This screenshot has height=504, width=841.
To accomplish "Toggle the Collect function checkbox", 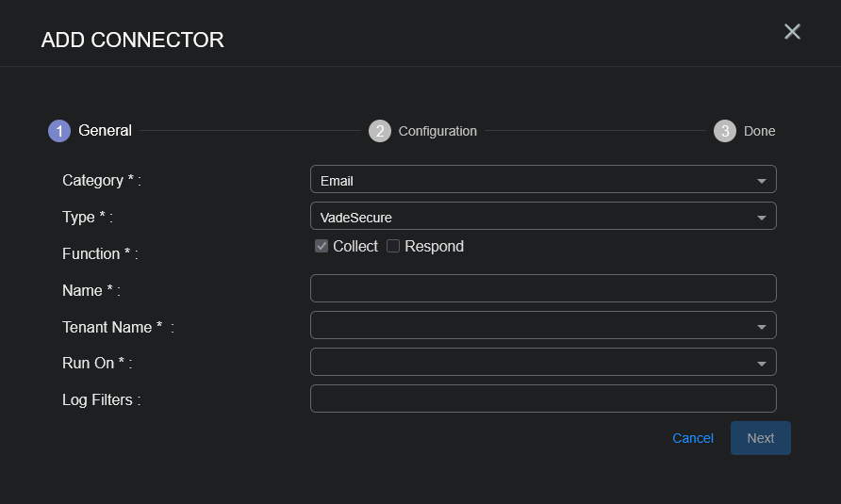I will click(322, 246).
